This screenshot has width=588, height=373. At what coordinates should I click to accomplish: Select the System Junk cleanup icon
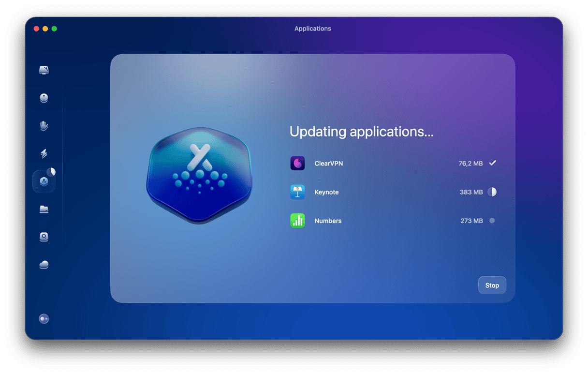click(44, 98)
